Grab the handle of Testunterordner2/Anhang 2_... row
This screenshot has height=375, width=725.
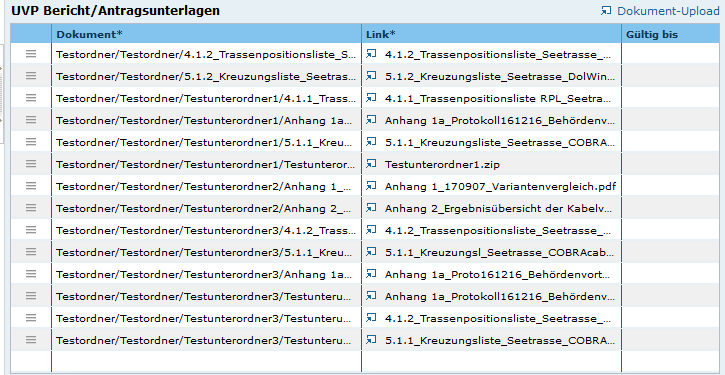pyautogui.click(x=31, y=208)
